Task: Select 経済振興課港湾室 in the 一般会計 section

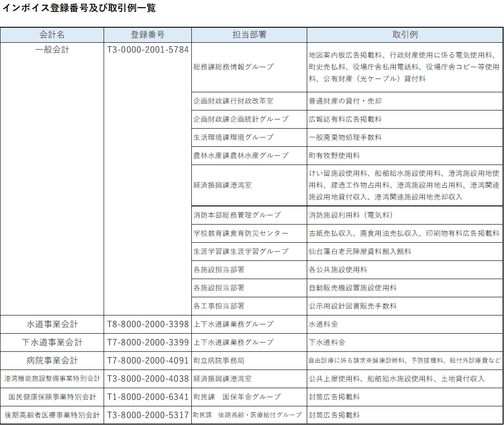Action: [249, 185]
